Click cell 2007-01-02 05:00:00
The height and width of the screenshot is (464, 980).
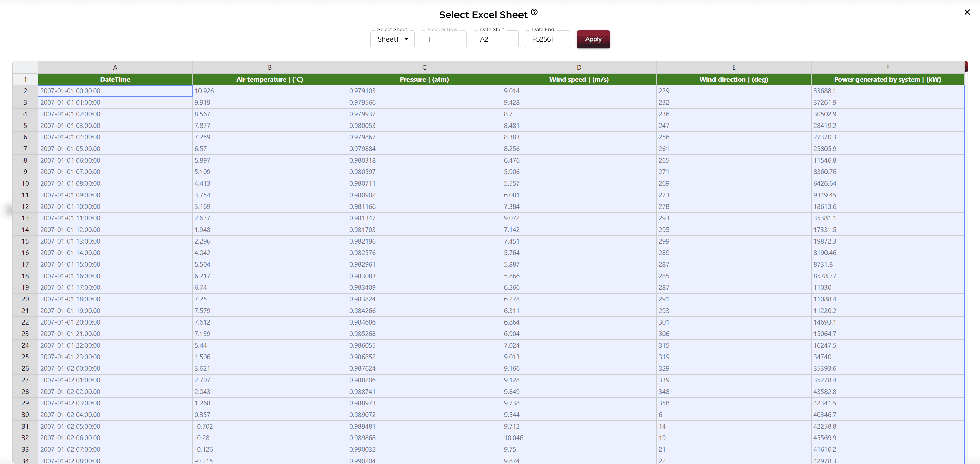[x=115, y=426]
